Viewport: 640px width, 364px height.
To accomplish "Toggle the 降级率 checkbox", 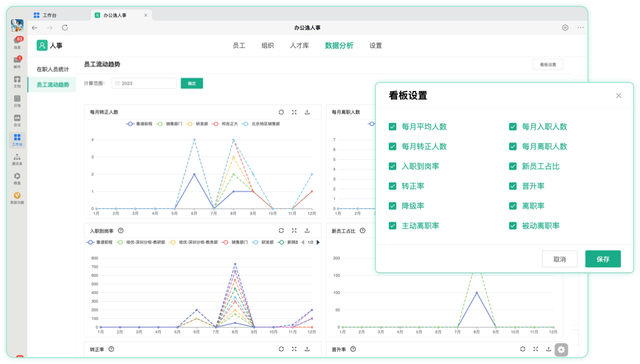I will coord(393,206).
